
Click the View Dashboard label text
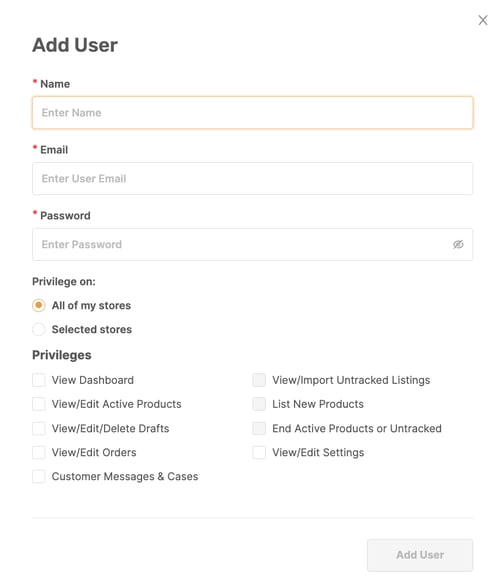[x=93, y=380]
